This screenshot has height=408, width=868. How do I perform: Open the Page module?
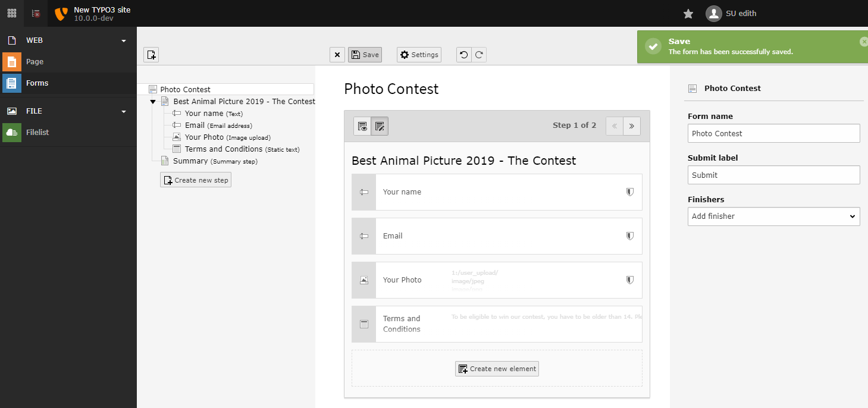pos(35,62)
